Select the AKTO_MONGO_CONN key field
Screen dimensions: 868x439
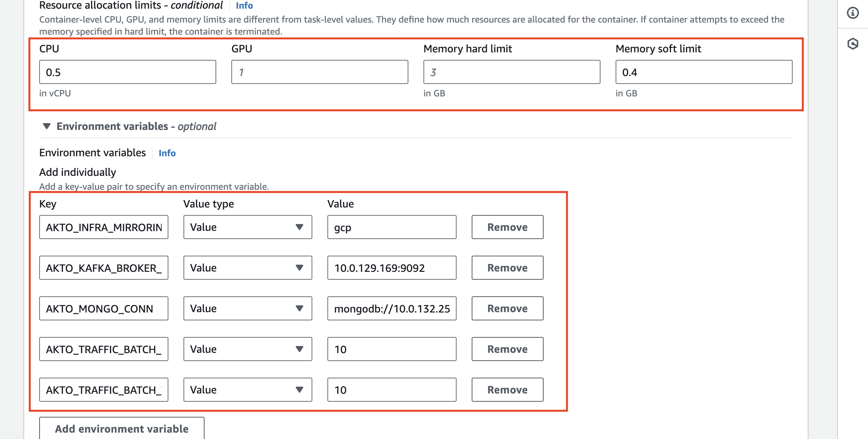click(x=103, y=308)
